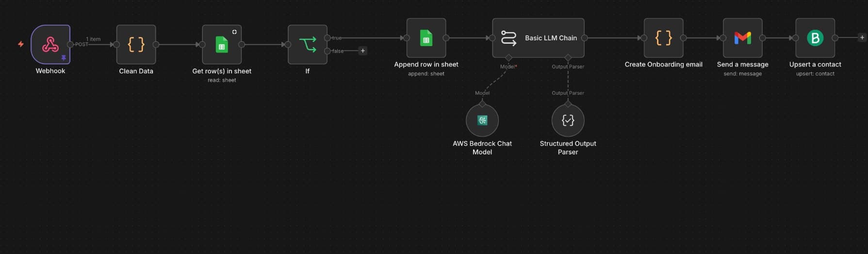
Task: Click the pinned data pin on Webhook
Action: [64, 58]
